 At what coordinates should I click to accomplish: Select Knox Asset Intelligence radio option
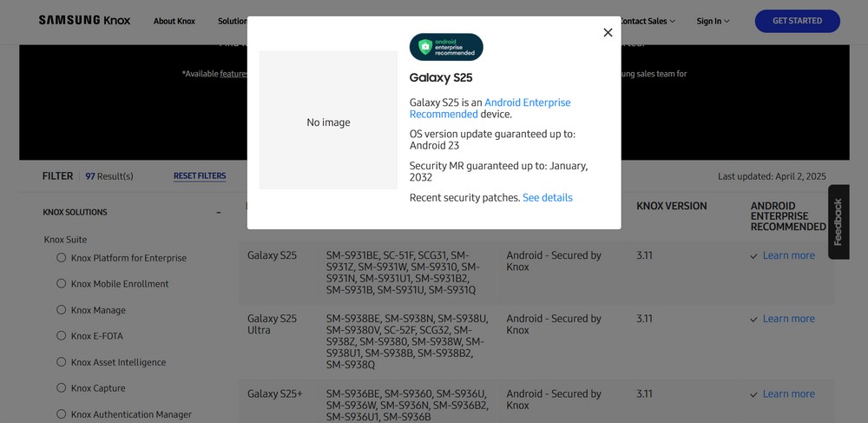pyautogui.click(x=62, y=361)
